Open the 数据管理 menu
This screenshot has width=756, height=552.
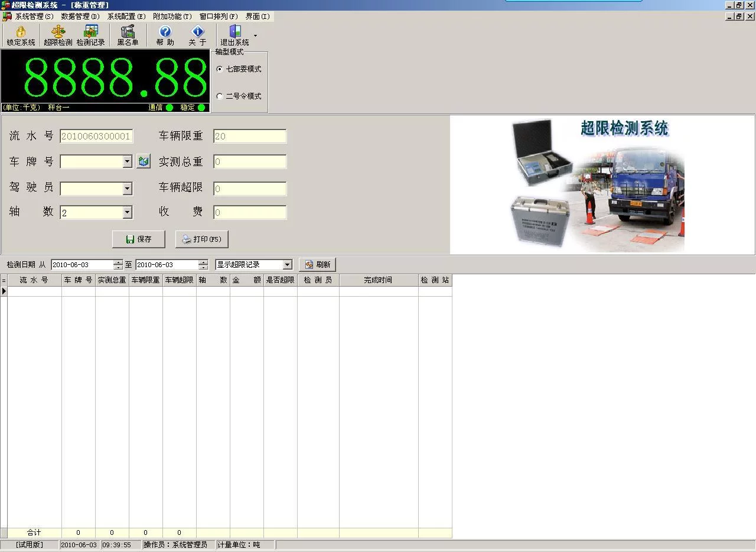[x=80, y=17]
